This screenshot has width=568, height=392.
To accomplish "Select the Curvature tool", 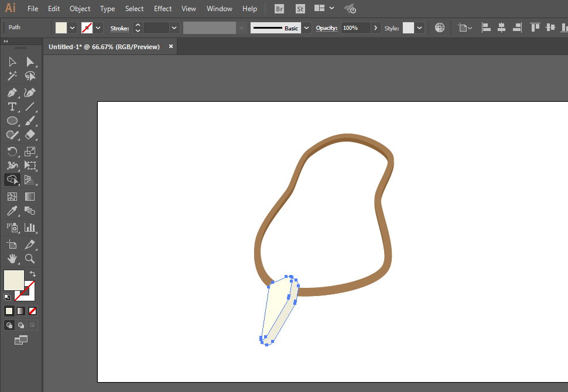I will 30,92.
